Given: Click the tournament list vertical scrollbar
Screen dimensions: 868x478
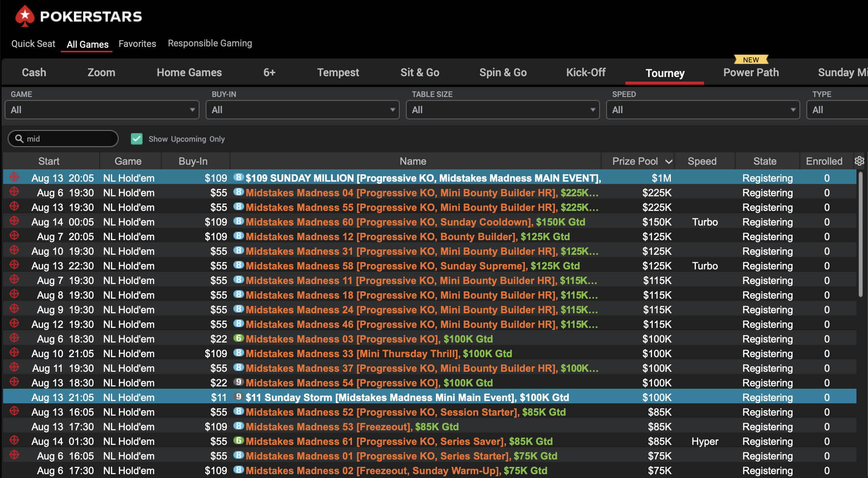Looking at the screenshot, I should click(861, 235).
